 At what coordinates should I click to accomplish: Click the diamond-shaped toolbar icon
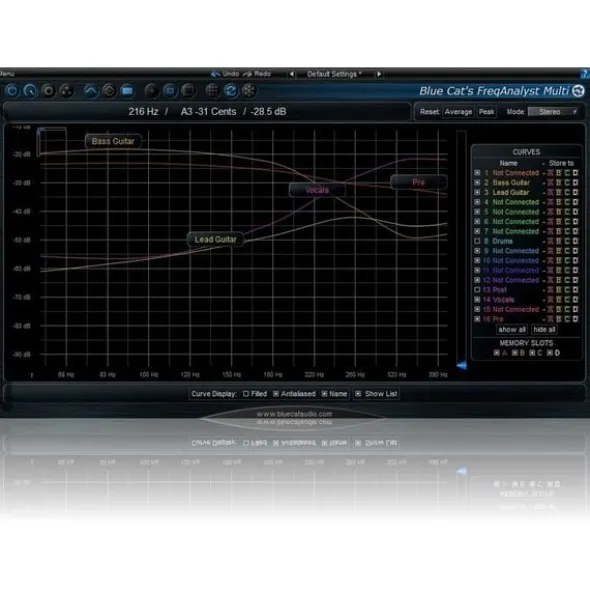tap(109, 91)
